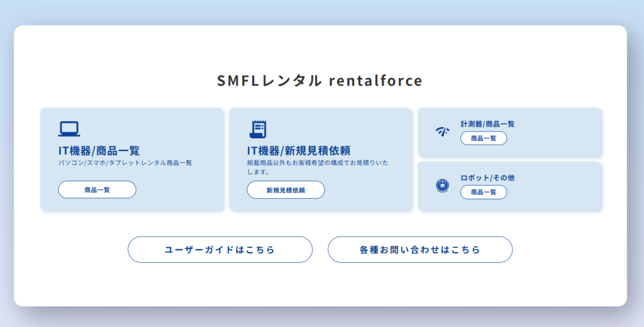Click the receipt icon for 新規見積依頼

pos(258,129)
